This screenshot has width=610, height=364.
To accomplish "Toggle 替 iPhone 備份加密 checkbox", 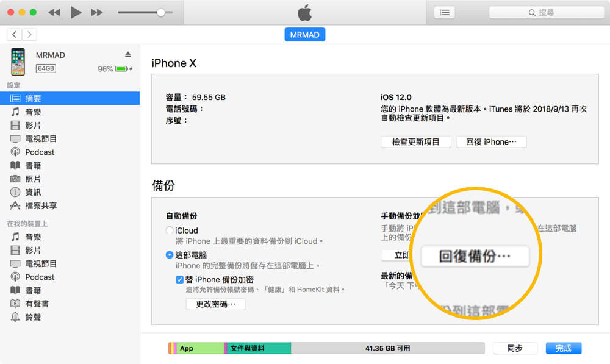I will [x=179, y=280].
